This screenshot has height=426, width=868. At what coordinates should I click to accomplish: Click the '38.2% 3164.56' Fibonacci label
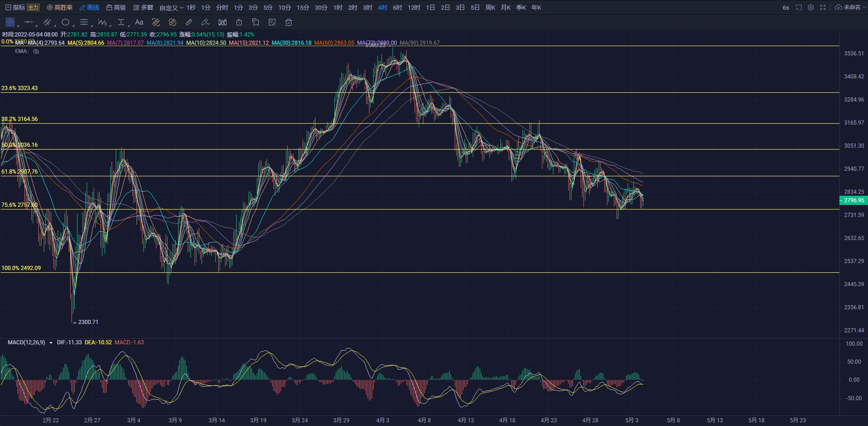click(x=20, y=119)
